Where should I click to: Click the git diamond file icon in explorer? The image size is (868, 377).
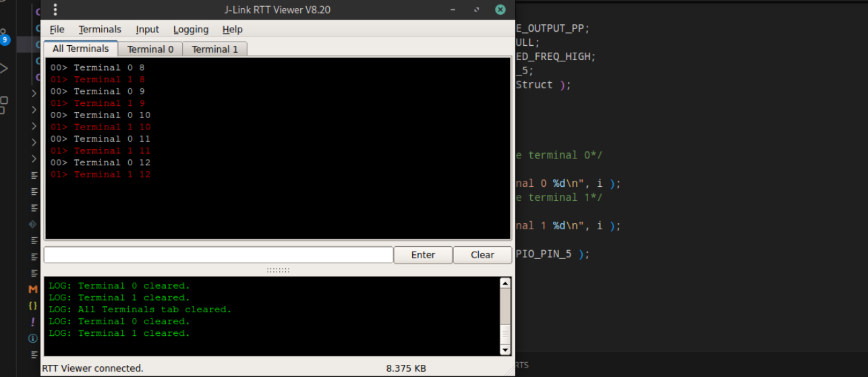pyautogui.click(x=33, y=224)
